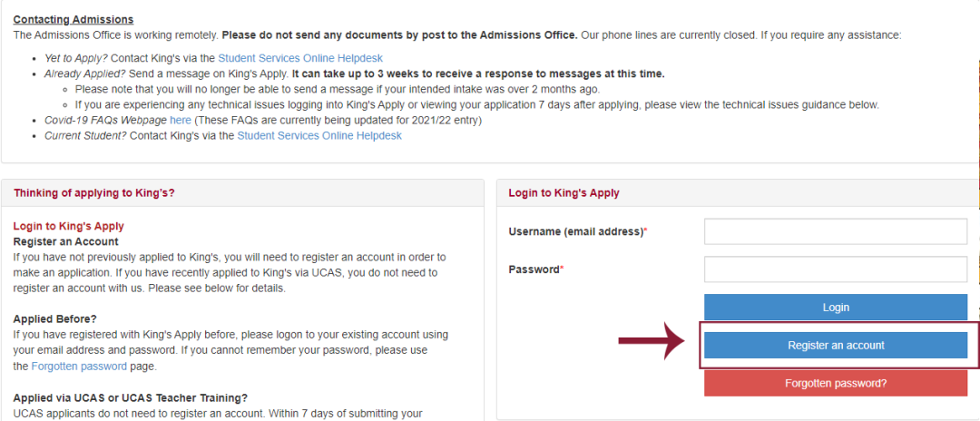Viewport: 980px width, 421px height.
Task: Click the 'Applied Before?' heading
Action: point(54,318)
